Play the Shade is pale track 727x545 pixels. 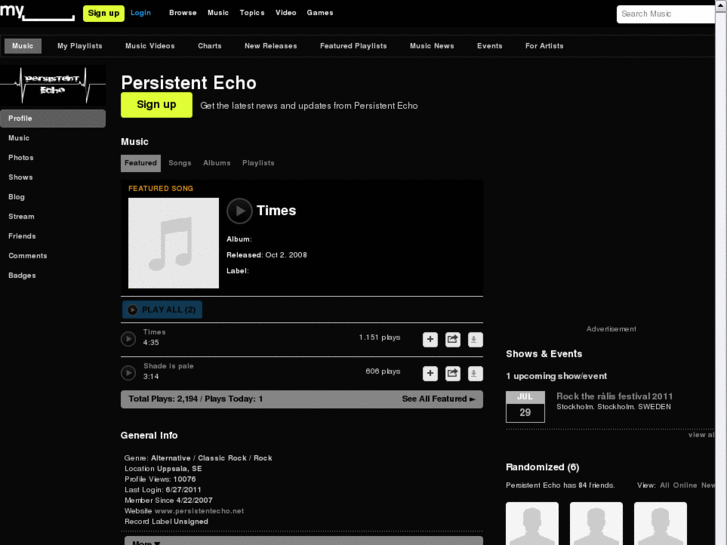[x=128, y=373]
